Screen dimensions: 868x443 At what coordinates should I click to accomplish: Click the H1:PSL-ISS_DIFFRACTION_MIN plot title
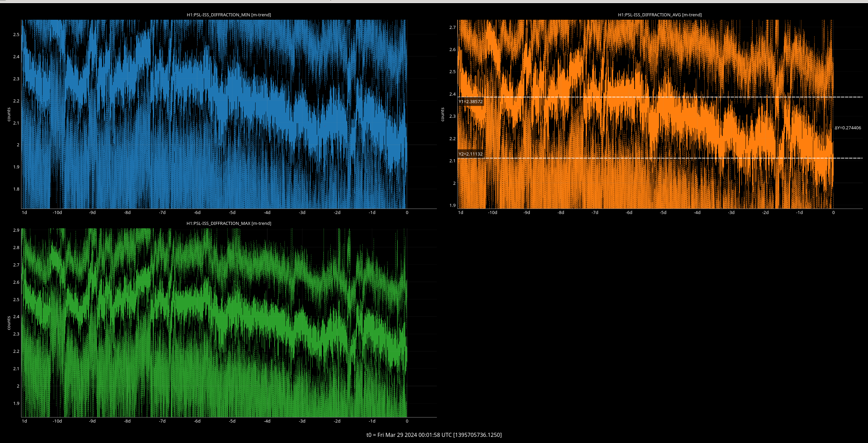229,15
